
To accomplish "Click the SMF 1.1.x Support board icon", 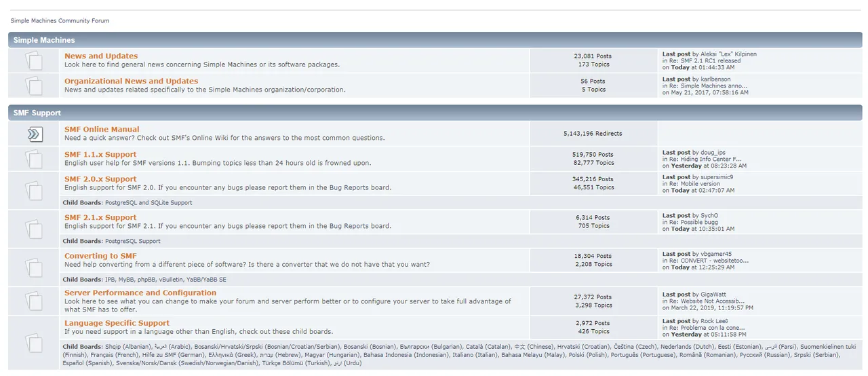I will click(x=34, y=159).
